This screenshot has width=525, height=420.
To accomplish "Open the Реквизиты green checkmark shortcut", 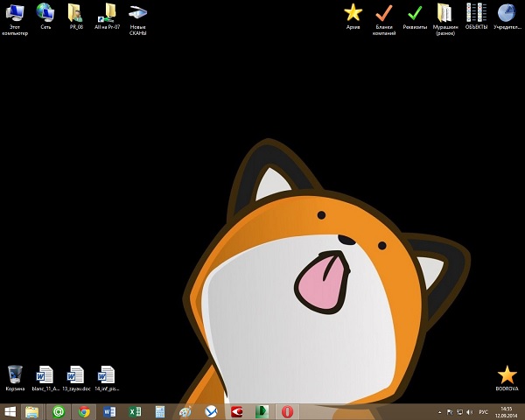I will (415, 13).
